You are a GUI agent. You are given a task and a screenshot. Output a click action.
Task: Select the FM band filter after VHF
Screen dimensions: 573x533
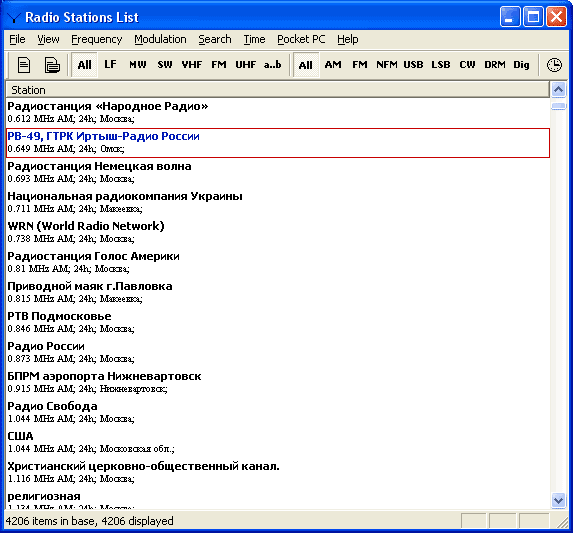(219, 65)
